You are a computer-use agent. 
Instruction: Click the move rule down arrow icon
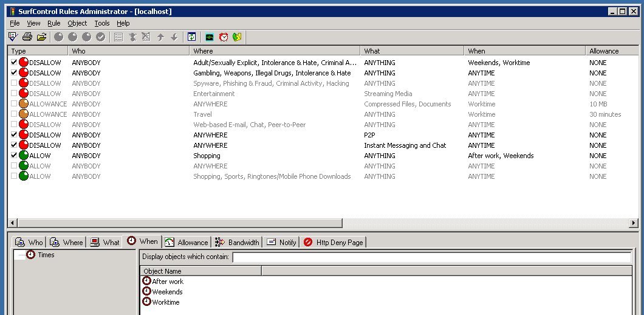pyautogui.click(x=174, y=37)
